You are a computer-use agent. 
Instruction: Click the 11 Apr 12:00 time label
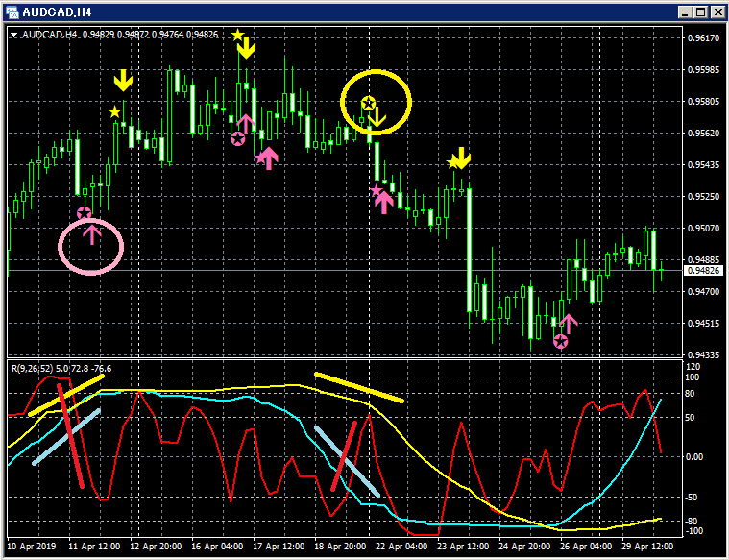click(x=94, y=546)
